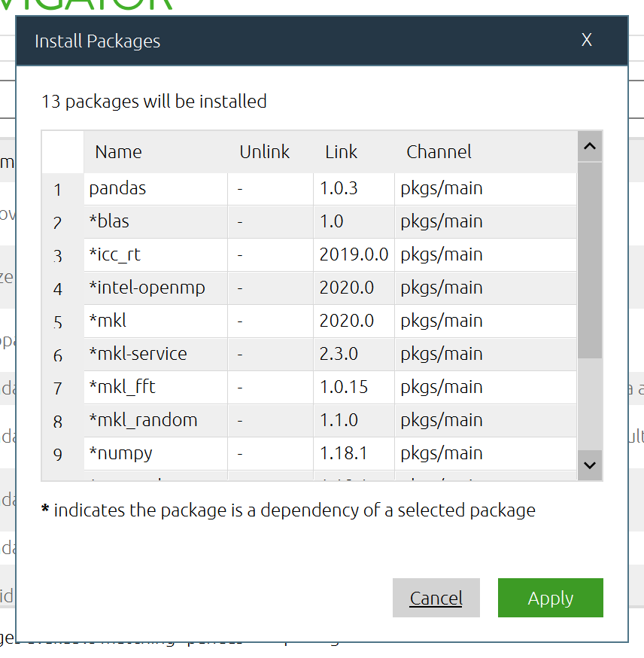Screen dimensions: 644x658
Task: Click the *numpy package name
Action: 120,453
